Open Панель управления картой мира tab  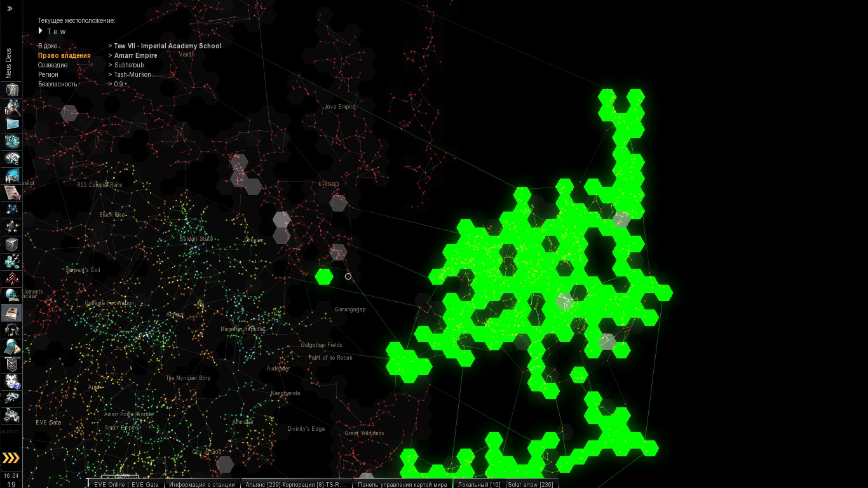pyautogui.click(x=402, y=484)
